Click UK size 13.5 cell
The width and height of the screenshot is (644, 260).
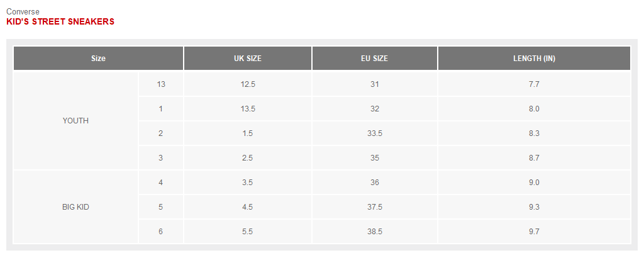click(247, 109)
